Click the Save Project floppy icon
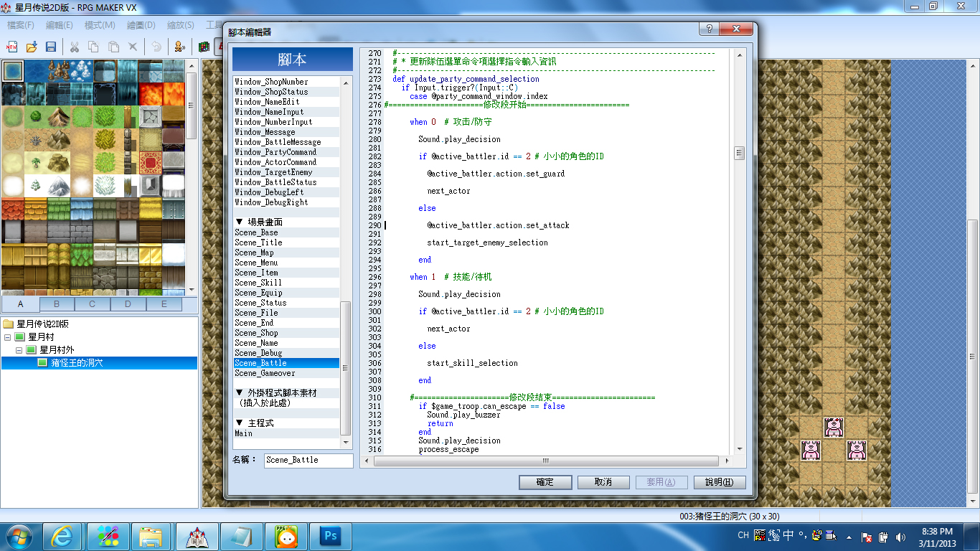The image size is (980, 551). point(51,47)
